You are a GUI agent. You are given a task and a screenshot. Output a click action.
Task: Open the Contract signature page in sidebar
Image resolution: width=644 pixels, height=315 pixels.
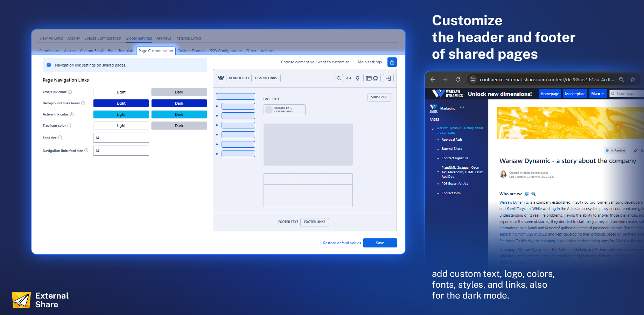455,158
